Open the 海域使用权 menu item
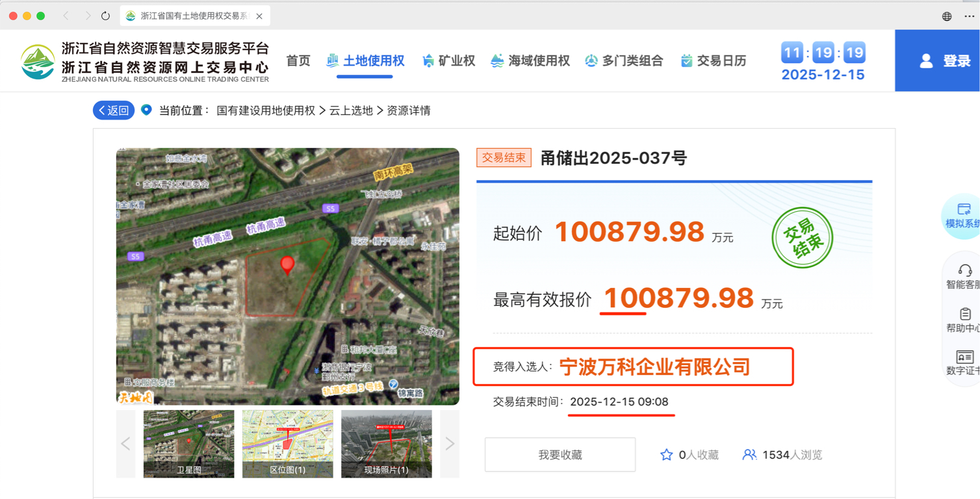 (530, 61)
